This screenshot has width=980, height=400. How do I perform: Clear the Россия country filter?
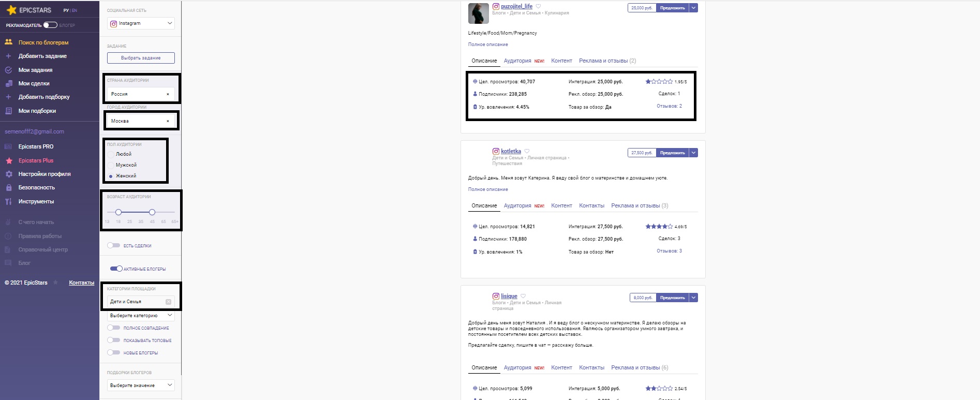coord(168,94)
